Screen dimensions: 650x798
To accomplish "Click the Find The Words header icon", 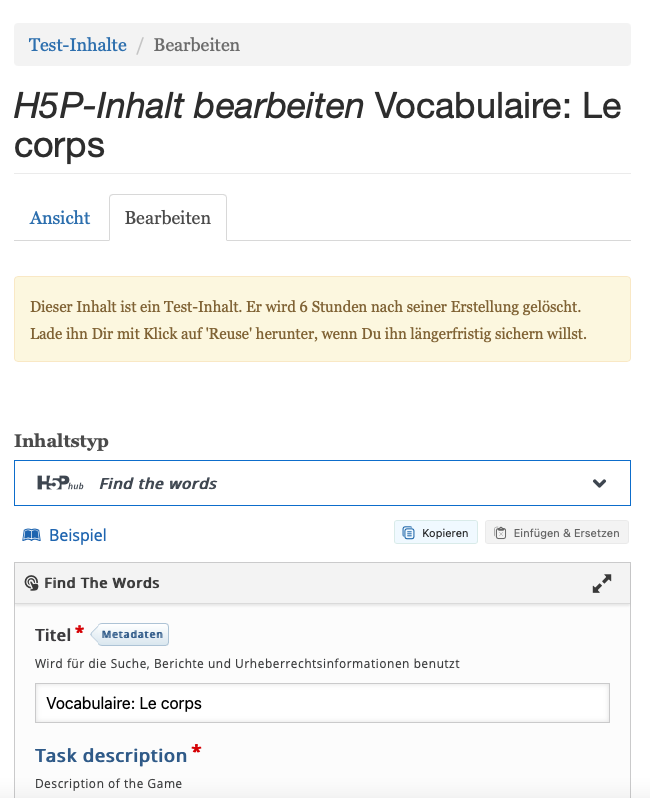I will 31,583.
